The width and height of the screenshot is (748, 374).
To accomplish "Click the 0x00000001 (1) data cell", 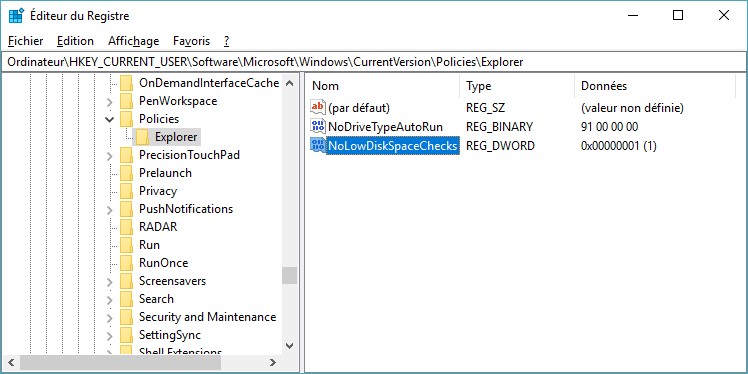I will click(619, 145).
